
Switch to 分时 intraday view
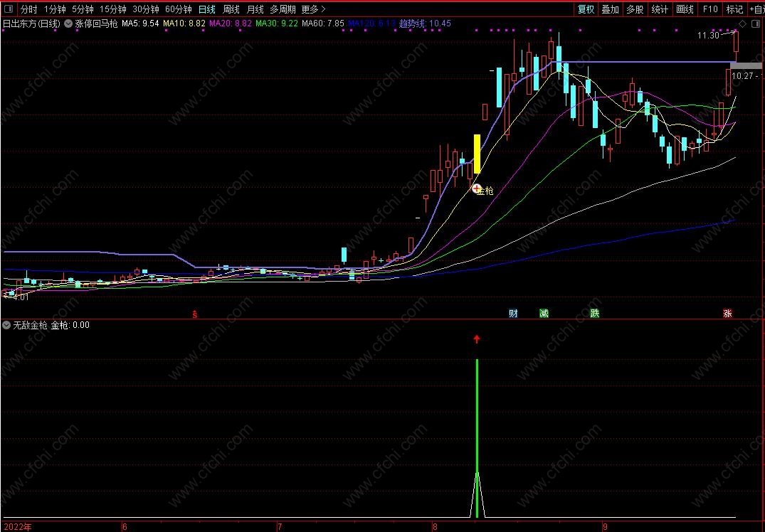(x=28, y=9)
